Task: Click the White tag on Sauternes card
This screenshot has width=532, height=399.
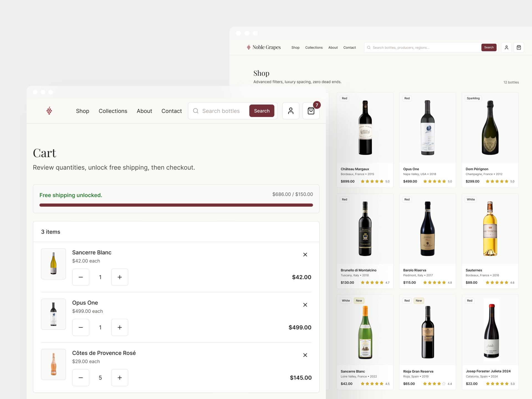Action: tap(470, 199)
